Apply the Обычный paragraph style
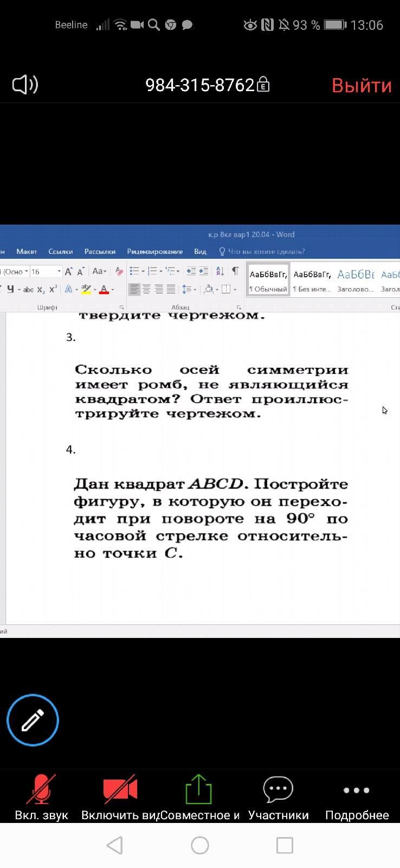This screenshot has width=400, height=868. pos(268,280)
